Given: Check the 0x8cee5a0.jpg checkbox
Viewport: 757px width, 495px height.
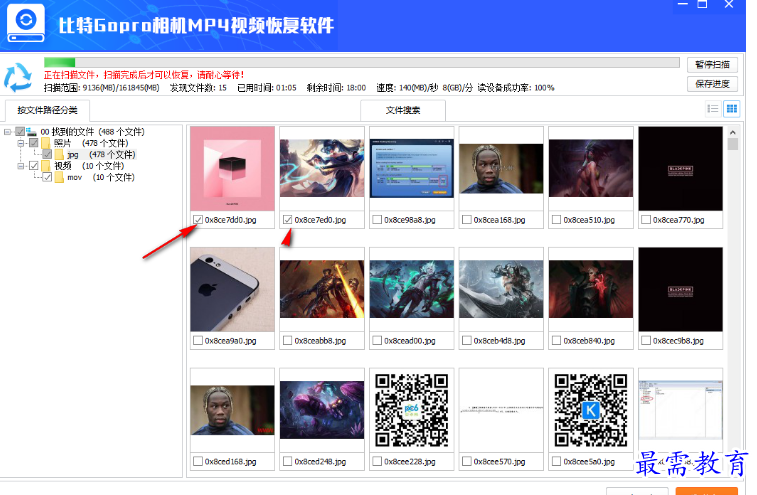Looking at the screenshot, I should [556, 461].
